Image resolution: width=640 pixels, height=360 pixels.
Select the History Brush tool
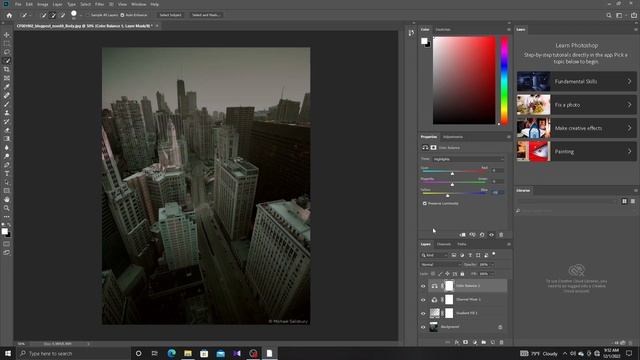(7, 121)
